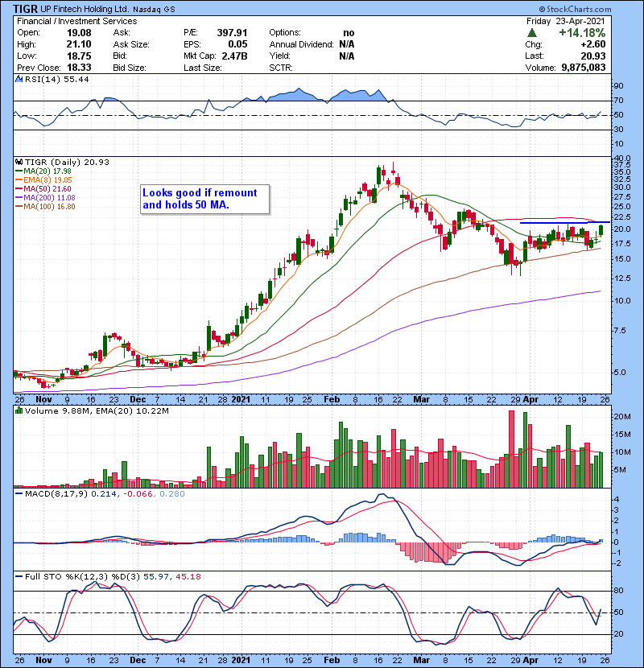Click the EPS value 0.05

pyautogui.click(x=237, y=44)
